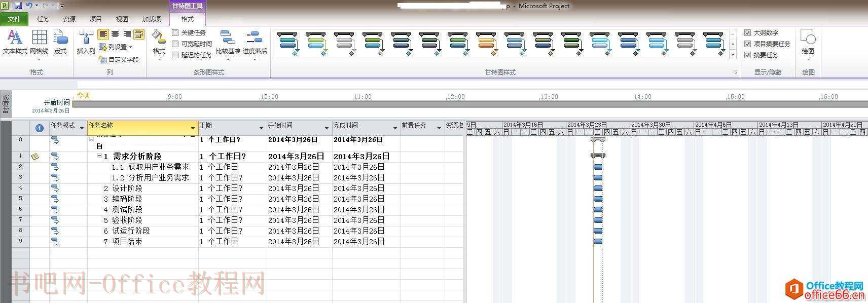Switch to the 视图 ribbon tab
868x303 pixels.
pos(122,19)
